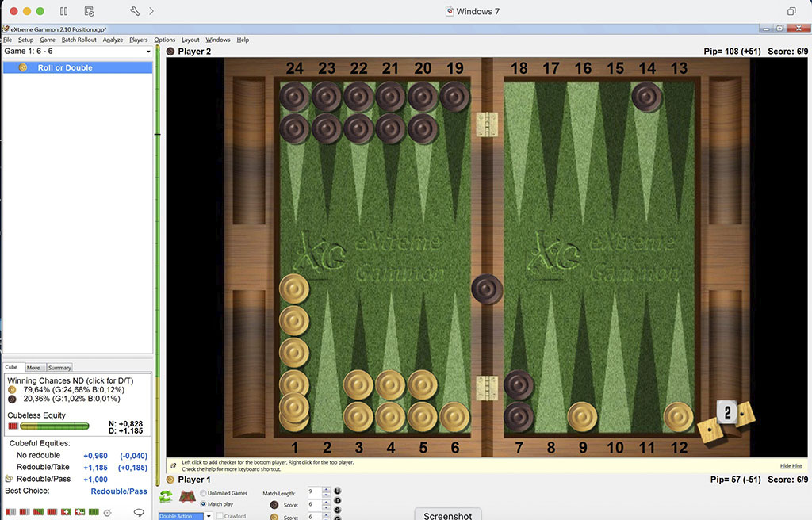This screenshot has height=520, width=812.
Task: Open the File menu
Action: pyautogui.click(x=8, y=40)
